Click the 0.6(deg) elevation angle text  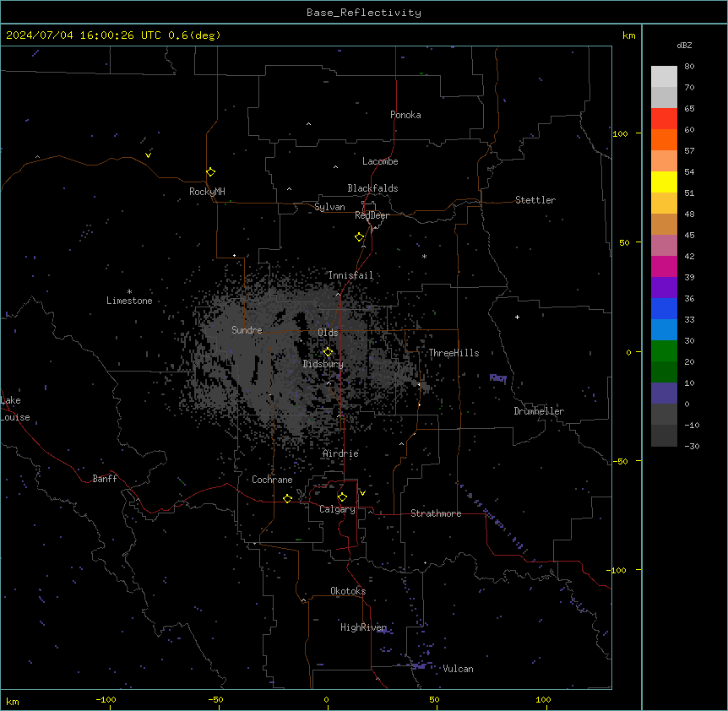(194, 35)
